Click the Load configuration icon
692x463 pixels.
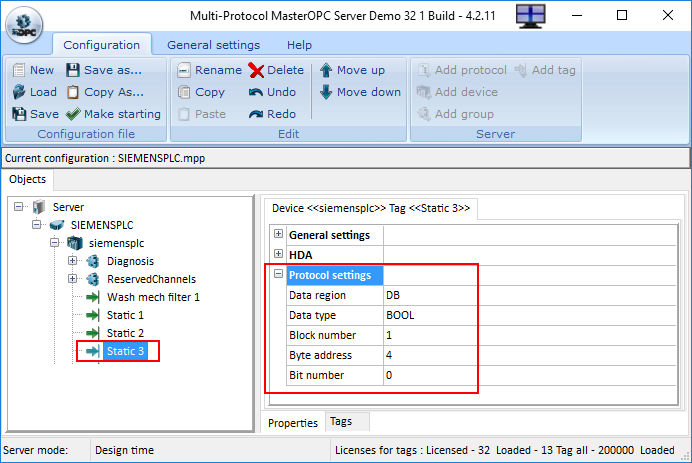pos(19,92)
